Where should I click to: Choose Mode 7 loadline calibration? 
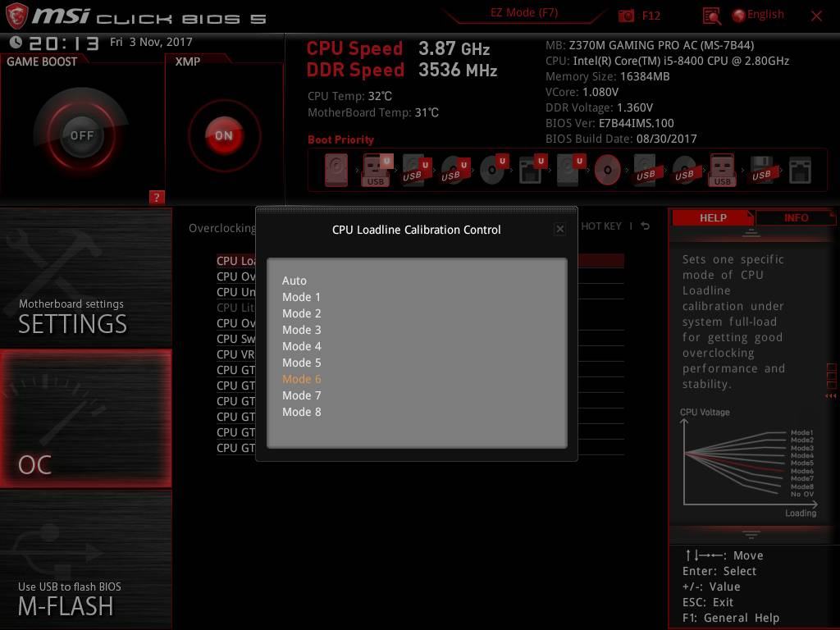(x=301, y=395)
